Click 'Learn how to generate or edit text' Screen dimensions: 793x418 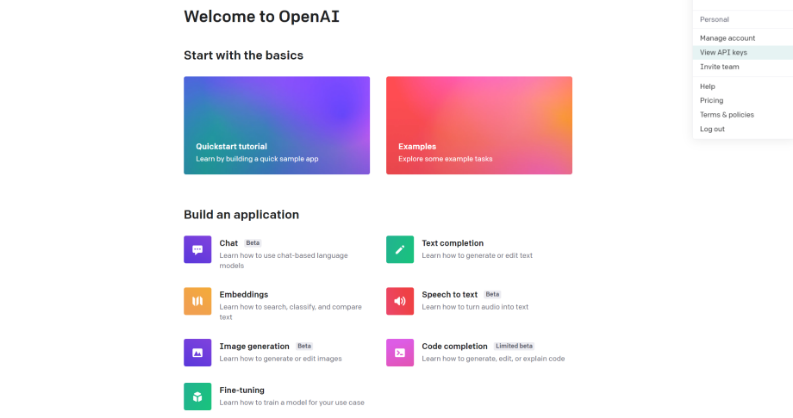477,256
